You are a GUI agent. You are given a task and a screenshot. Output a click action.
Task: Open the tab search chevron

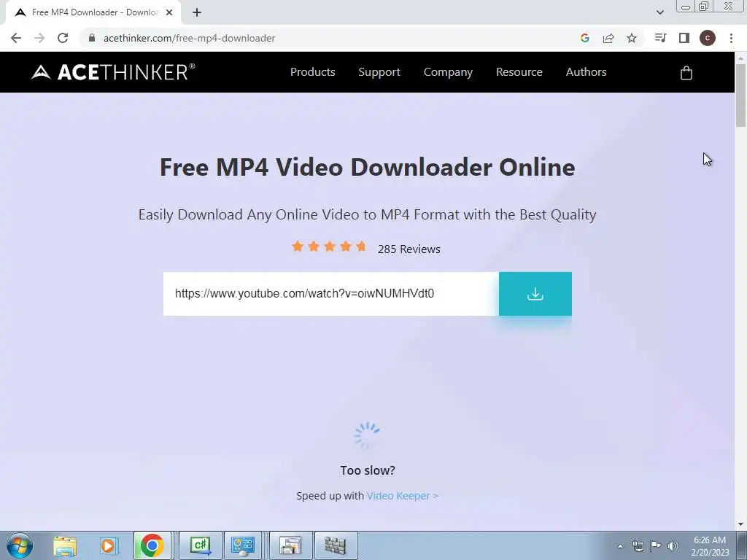click(x=659, y=12)
